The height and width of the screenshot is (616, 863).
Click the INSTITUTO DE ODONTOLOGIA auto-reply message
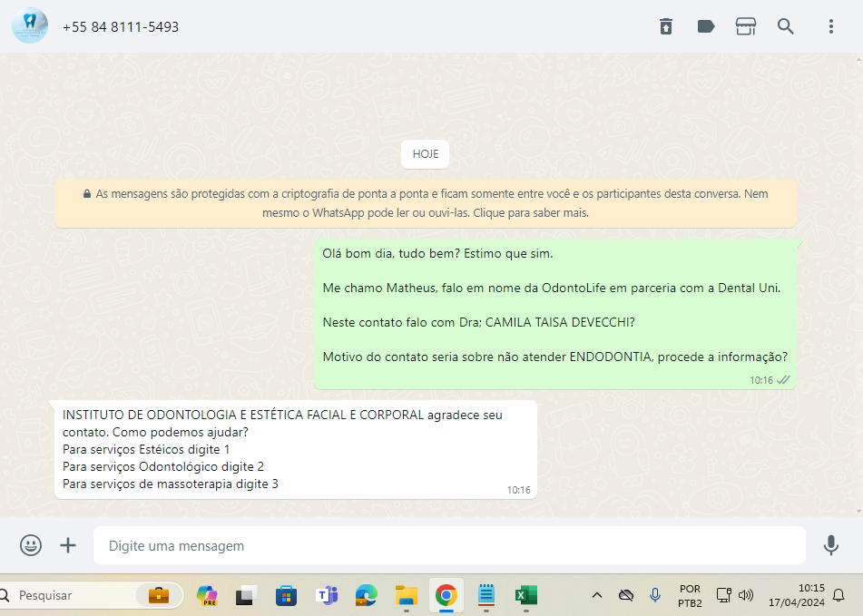click(x=296, y=450)
